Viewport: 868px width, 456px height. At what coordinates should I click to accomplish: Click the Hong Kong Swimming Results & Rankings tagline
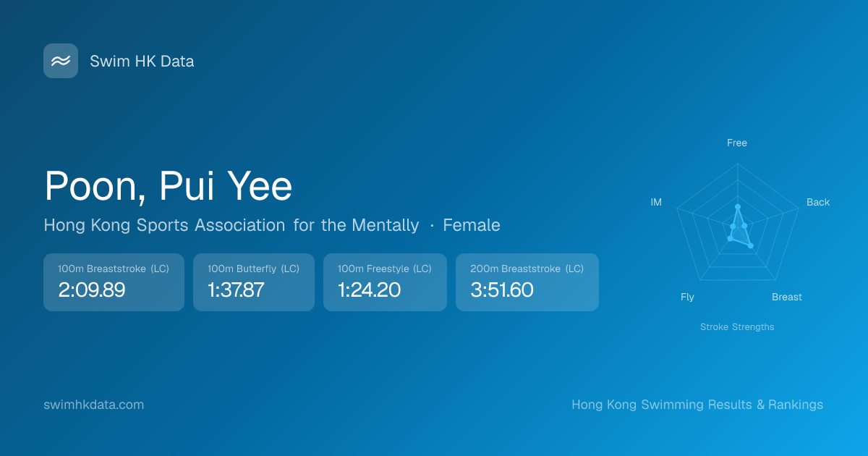[x=697, y=405]
